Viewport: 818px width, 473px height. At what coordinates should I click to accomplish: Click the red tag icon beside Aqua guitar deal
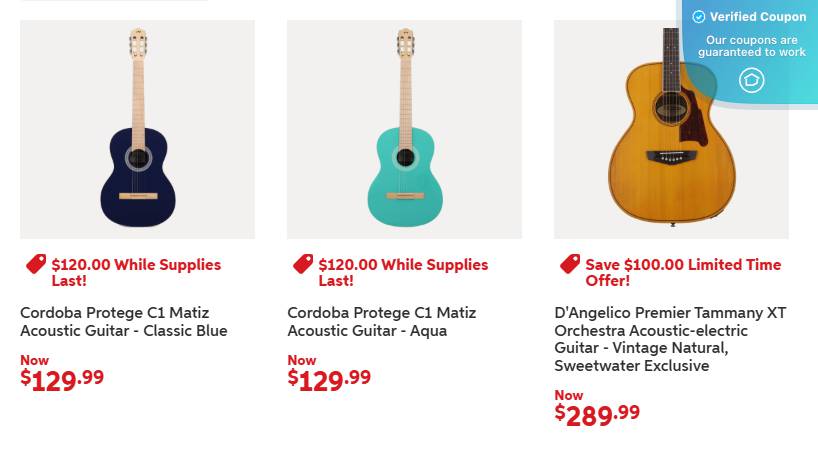pos(303,264)
